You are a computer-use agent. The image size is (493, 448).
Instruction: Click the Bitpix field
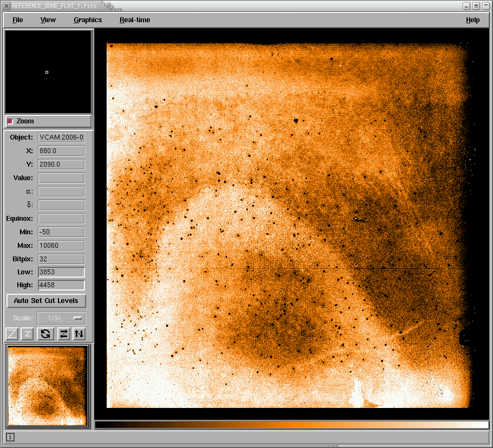[61, 259]
